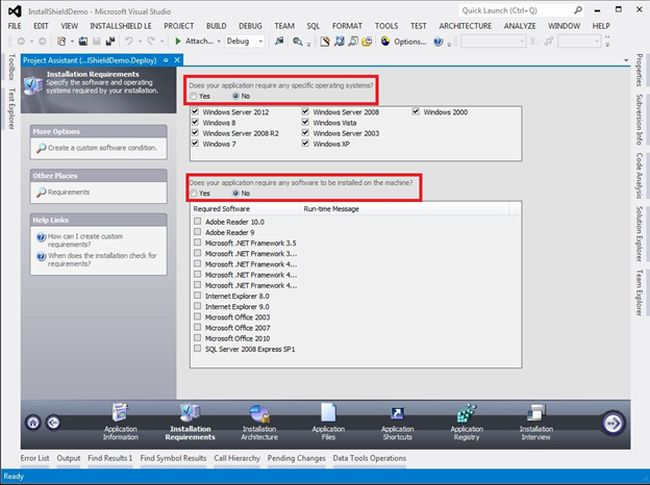The height and width of the screenshot is (485, 650).
Task: Go to the Project Assistant home icon
Action: (33, 422)
